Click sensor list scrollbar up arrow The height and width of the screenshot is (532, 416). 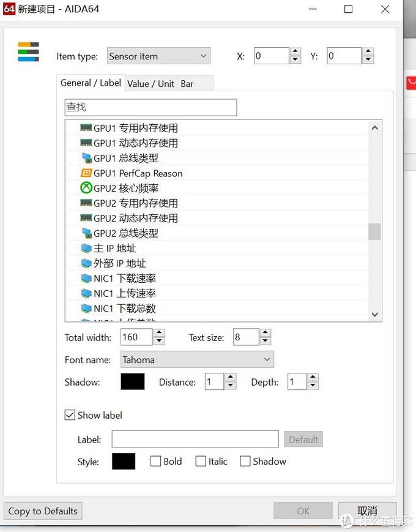click(374, 128)
